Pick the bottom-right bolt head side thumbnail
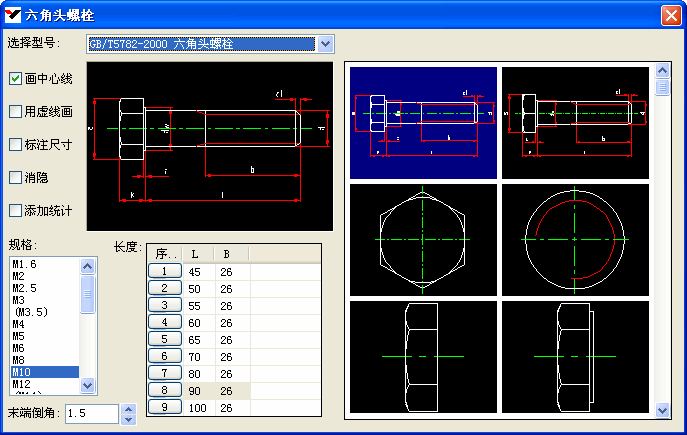 (575, 355)
